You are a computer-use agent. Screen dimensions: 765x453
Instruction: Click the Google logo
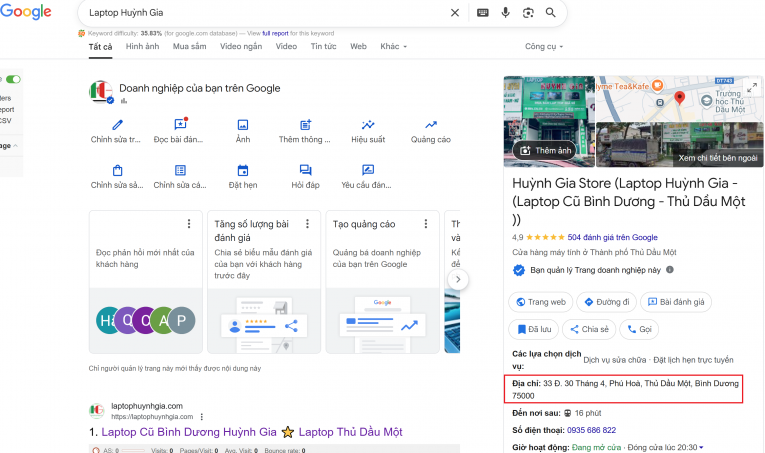click(25, 12)
